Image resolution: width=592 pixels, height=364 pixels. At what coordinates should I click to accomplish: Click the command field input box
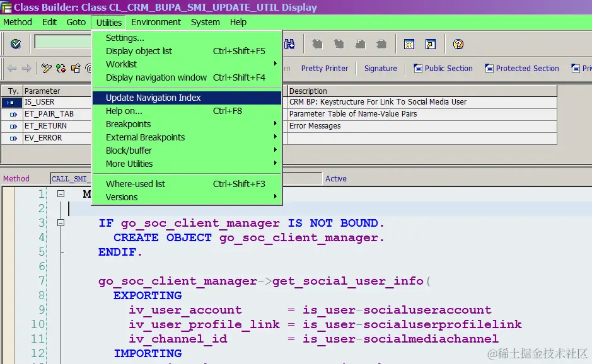62,42
